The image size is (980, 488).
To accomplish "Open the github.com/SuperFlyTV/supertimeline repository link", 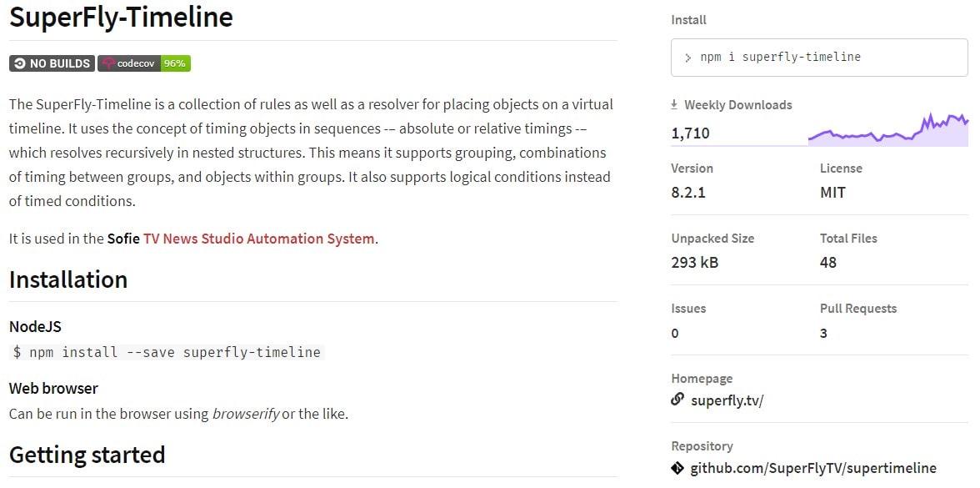I will (x=812, y=468).
